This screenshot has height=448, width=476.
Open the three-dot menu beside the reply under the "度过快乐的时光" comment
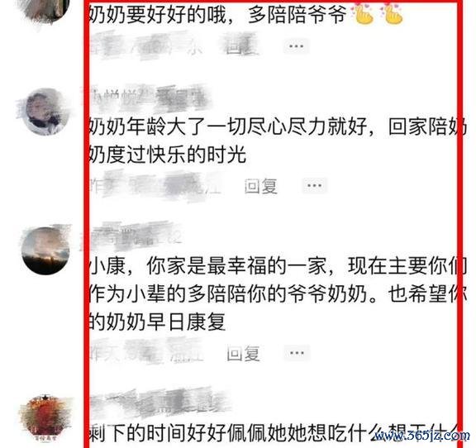coord(314,185)
